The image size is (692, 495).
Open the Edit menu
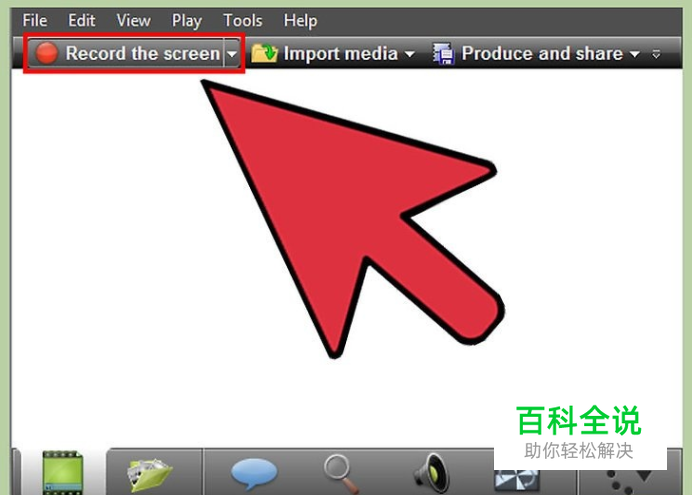click(x=82, y=20)
